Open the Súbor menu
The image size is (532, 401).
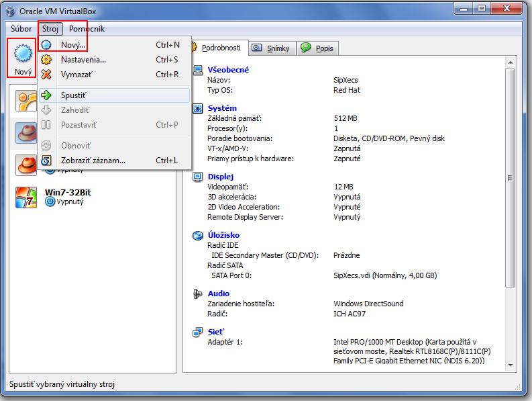[x=21, y=29]
